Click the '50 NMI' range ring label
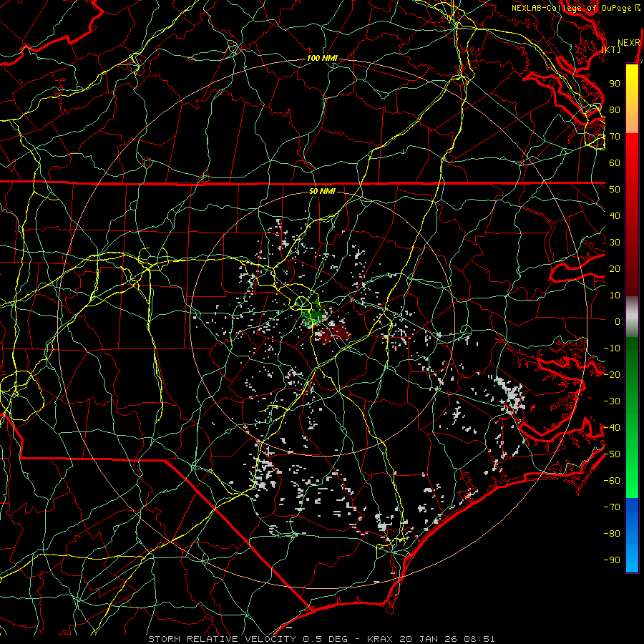This screenshot has height=644, width=644. point(322,191)
